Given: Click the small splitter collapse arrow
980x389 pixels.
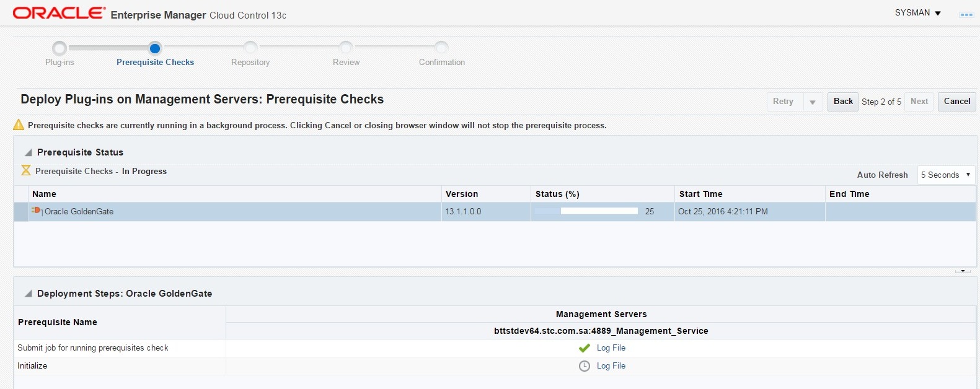Looking at the screenshot, I should coord(963,271).
